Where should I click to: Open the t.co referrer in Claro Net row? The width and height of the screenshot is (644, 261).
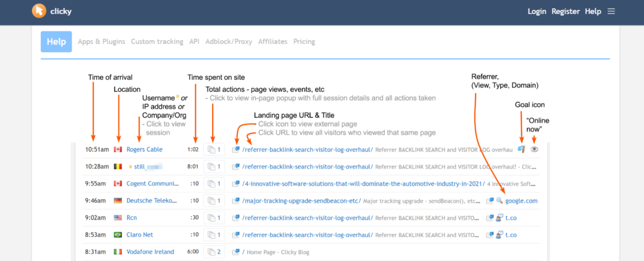coord(511,235)
